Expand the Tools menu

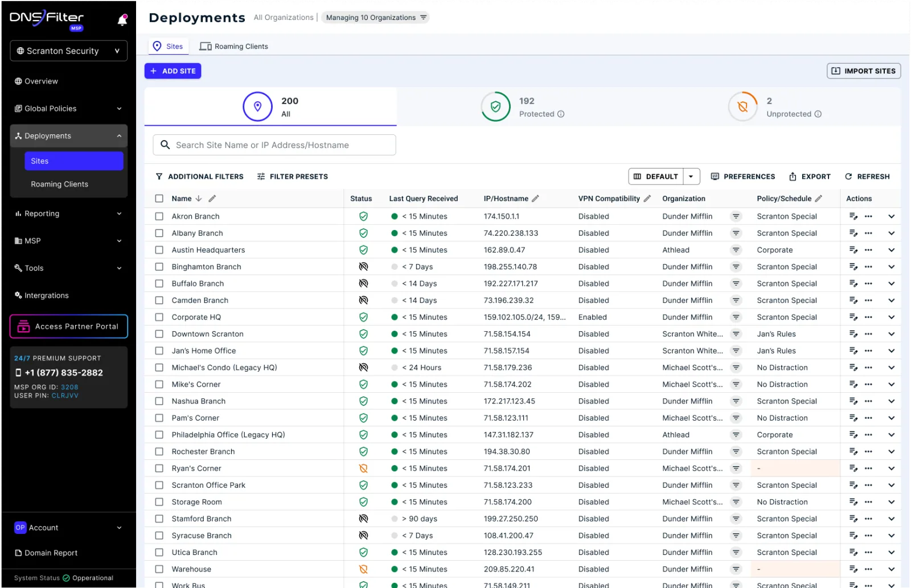click(x=68, y=268)
